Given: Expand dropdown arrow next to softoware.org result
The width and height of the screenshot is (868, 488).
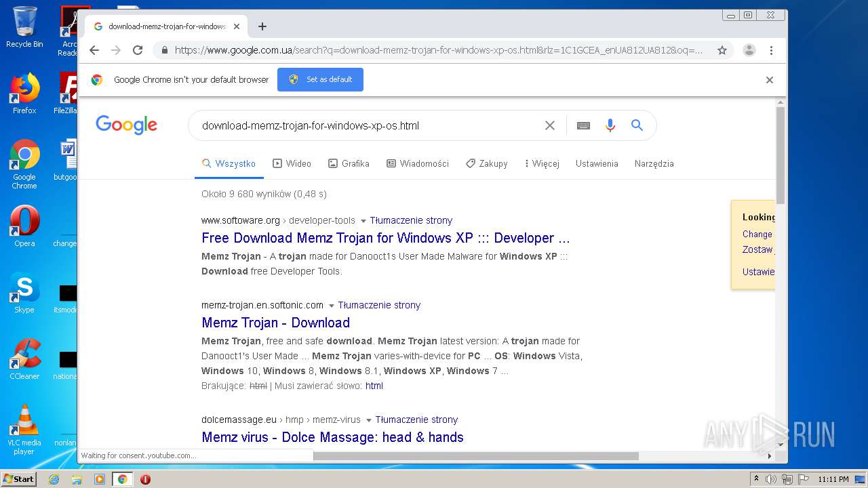Looking at the screenshot, I should 363,221.
